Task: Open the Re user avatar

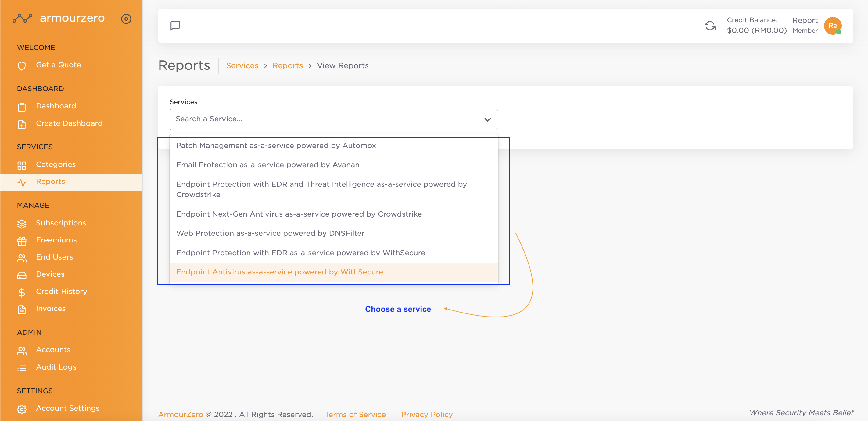Action: point(833,26)
